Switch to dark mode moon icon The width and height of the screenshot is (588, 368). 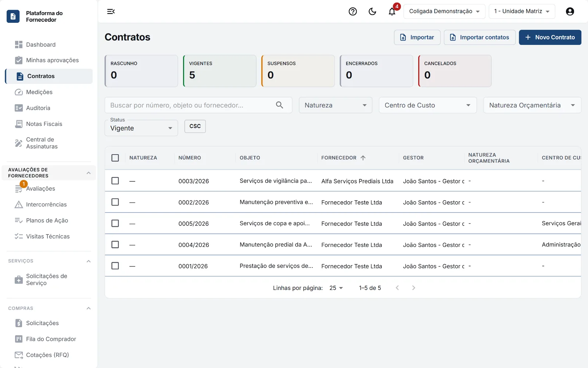point(372,11)
